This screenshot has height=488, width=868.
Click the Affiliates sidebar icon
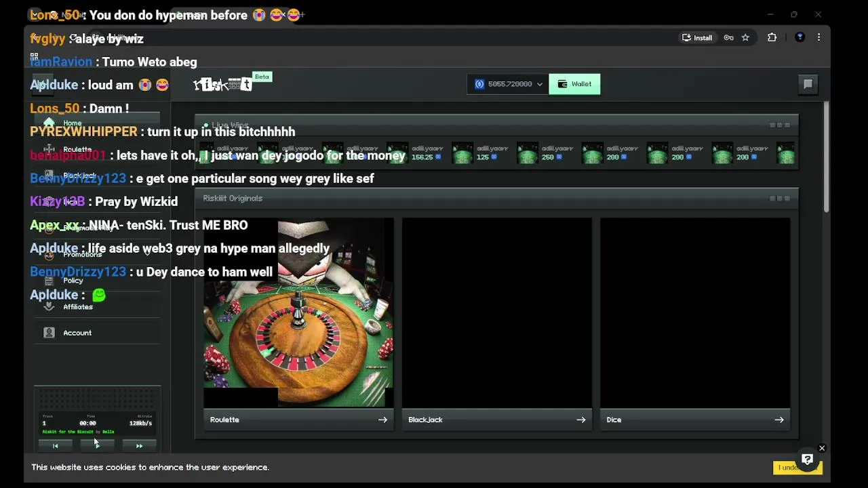tap(49, 306)
